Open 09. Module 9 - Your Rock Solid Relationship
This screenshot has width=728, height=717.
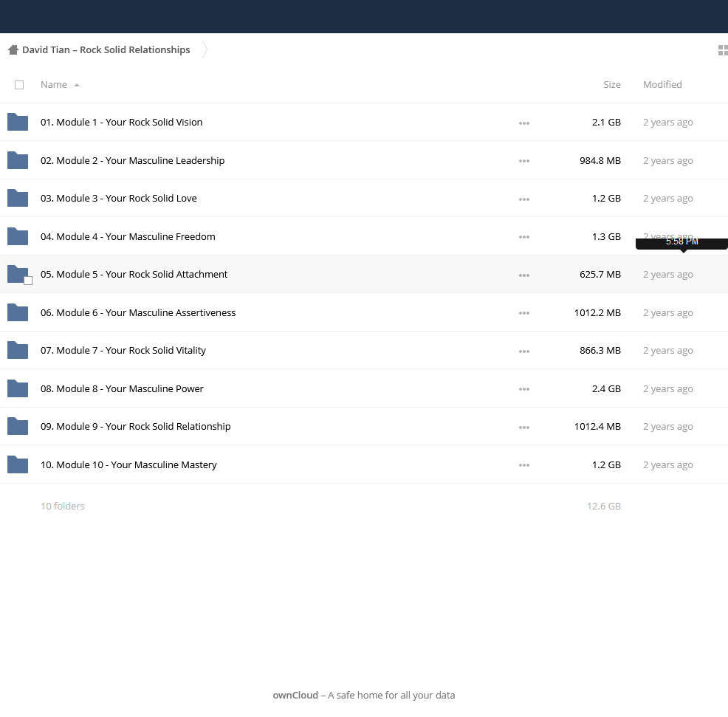[x=135, y=427]
